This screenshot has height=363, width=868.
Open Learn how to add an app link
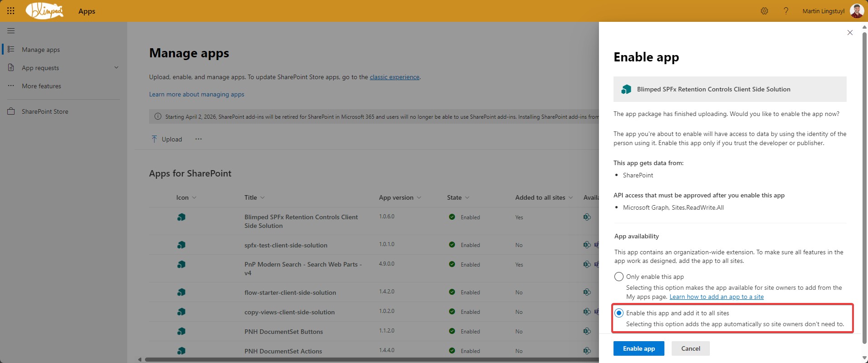pyautogui.click(x=717, y=297)
